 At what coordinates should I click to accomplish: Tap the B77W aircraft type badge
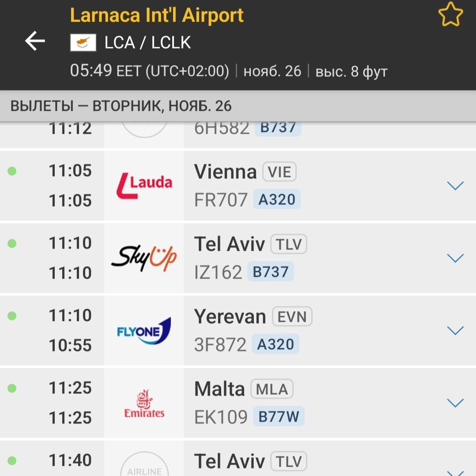[x=279, y=417]
